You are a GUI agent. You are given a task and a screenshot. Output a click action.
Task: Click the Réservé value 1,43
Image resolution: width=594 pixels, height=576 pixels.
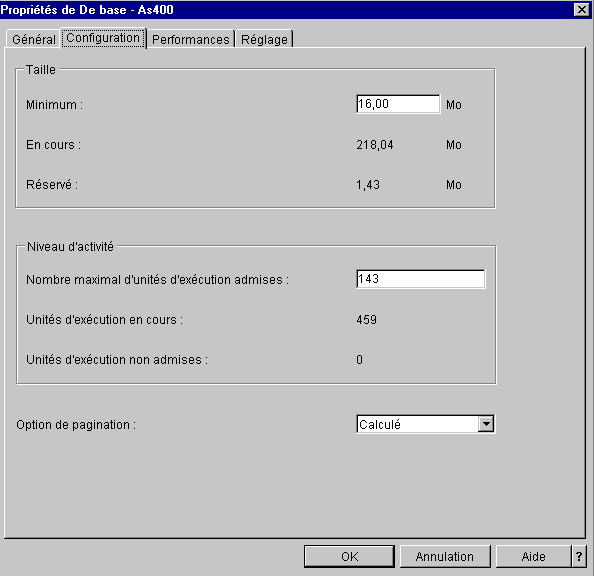pyautogui.click(x=368, y=185)
